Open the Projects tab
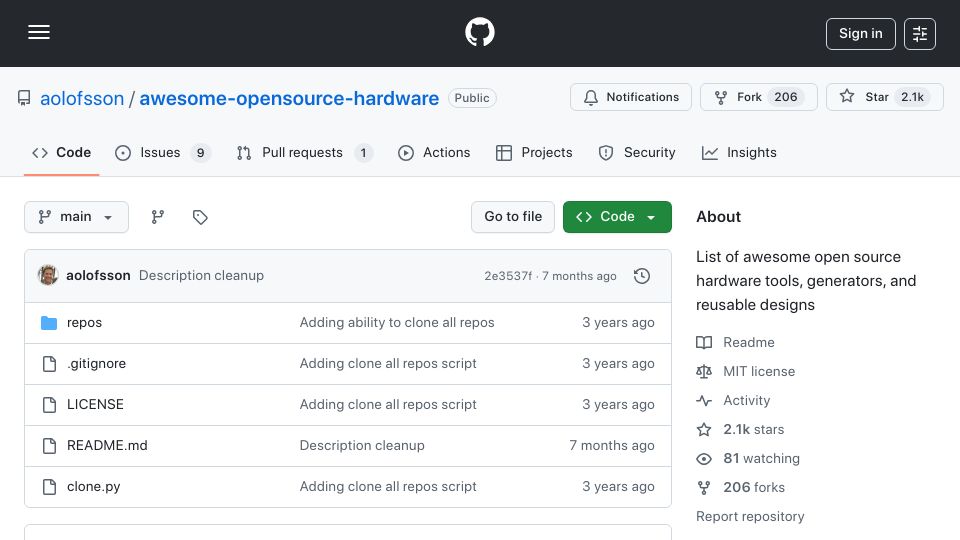 [x=534, y=152]
